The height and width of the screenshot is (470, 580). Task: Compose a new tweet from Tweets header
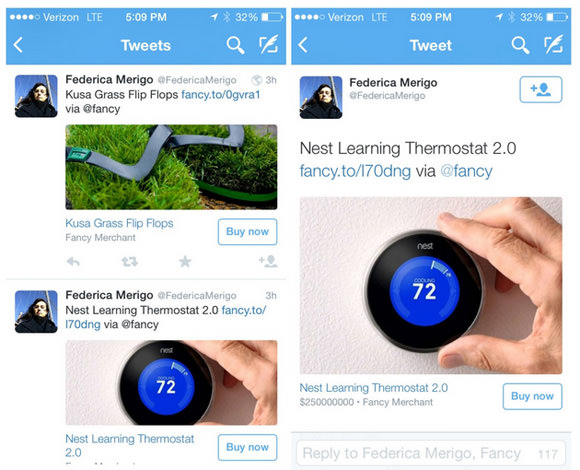click(x=269, y=44)
